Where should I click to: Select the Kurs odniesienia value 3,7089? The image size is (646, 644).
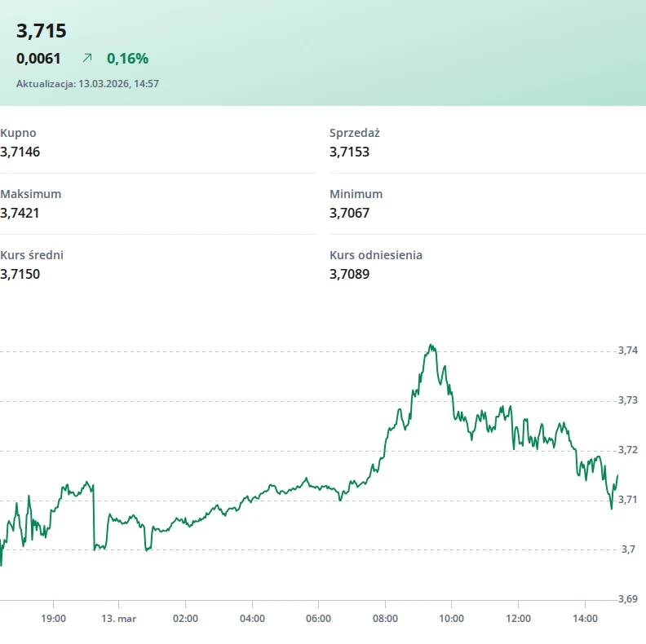point(350,274)
